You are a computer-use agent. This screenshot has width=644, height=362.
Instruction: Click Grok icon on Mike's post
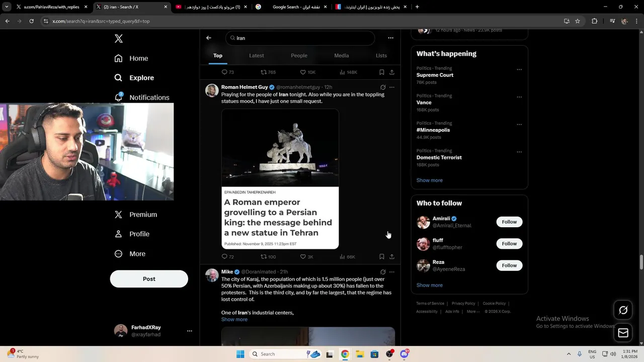383,272
